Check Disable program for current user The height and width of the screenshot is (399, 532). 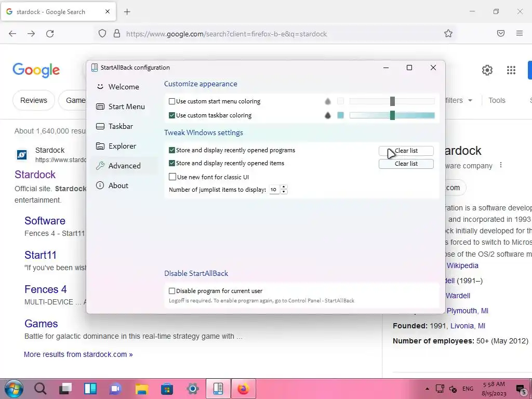coord(171,291)
